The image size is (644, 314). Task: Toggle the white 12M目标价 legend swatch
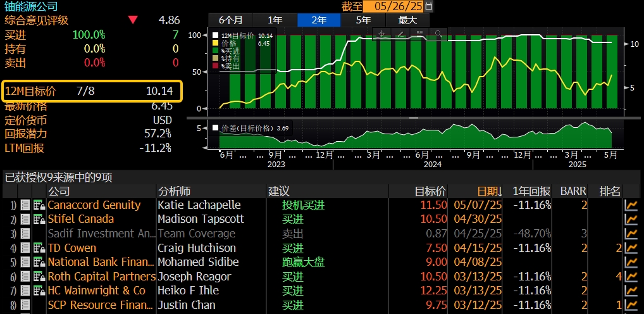pyautogui.click(x=216, y=36)
